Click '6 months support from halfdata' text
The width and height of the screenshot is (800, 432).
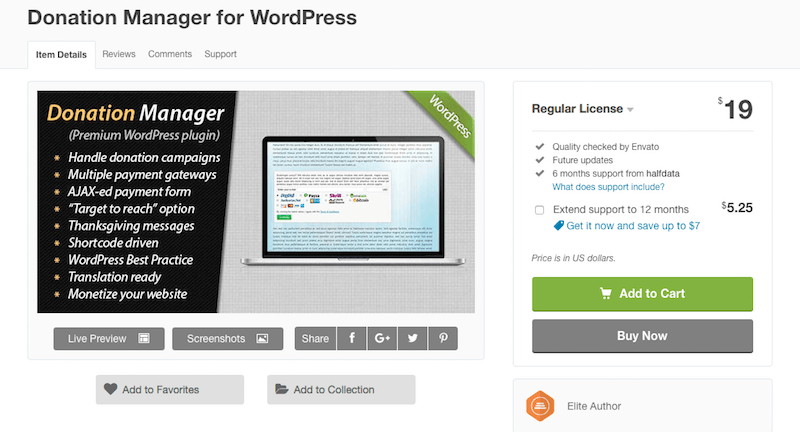[x=616, y=173]
